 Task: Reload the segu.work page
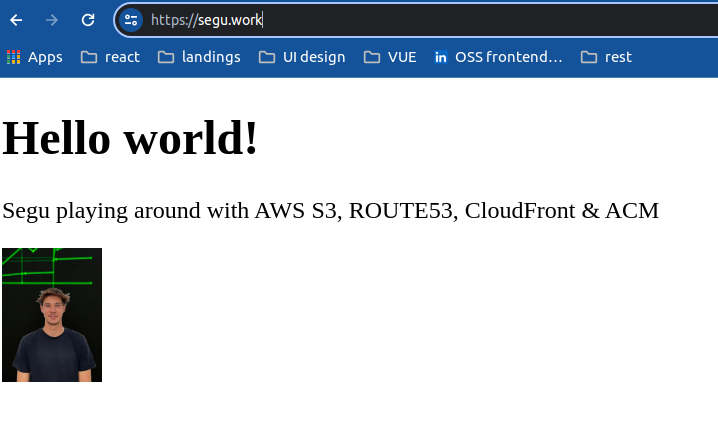click(88, 20)
